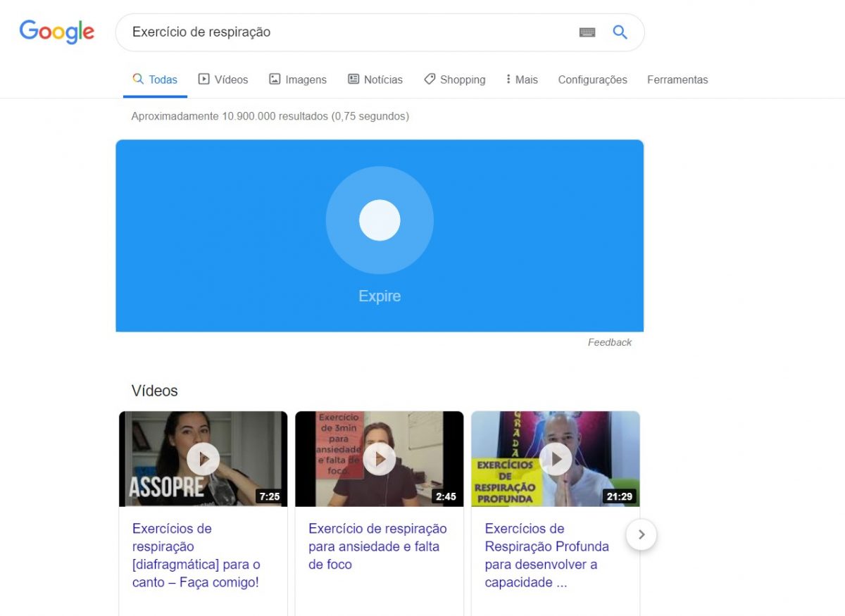Click the Google logo
This screenshot has width=845, height=616.
coord(57,32)
